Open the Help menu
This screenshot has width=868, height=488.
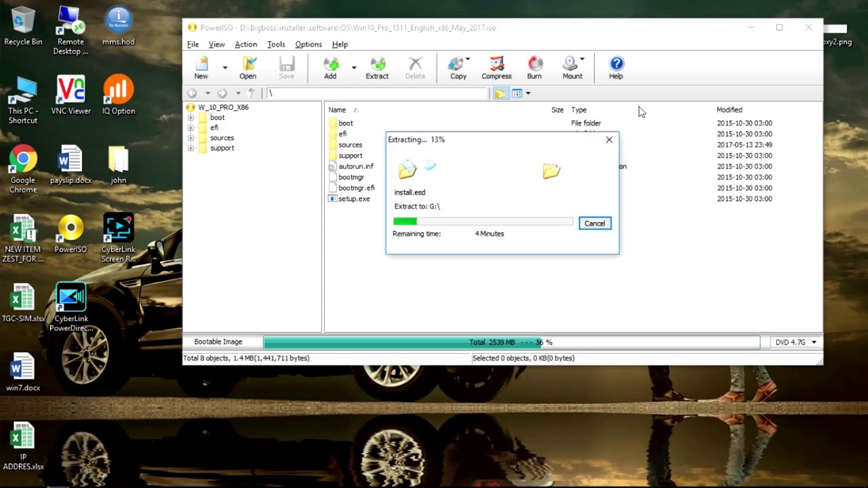(x=340, y=44)
